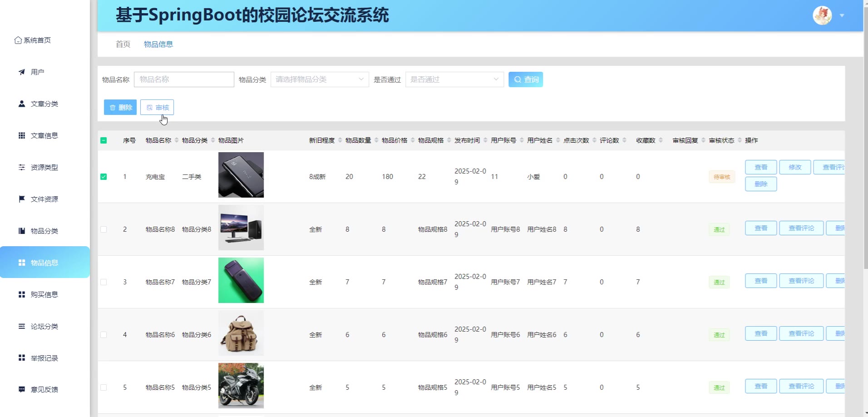Click 修改 button for 充电宝 row
Image resolution: width=868 pixels, height=417 pixels.
(x=794, y=167)
